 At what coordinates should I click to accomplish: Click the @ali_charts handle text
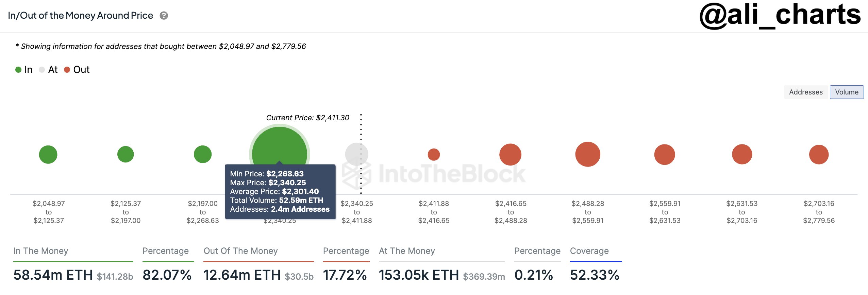(780, 15)
